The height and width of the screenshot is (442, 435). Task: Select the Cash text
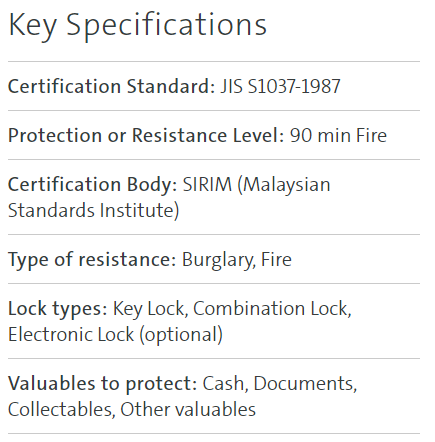[x=225, y=383]
